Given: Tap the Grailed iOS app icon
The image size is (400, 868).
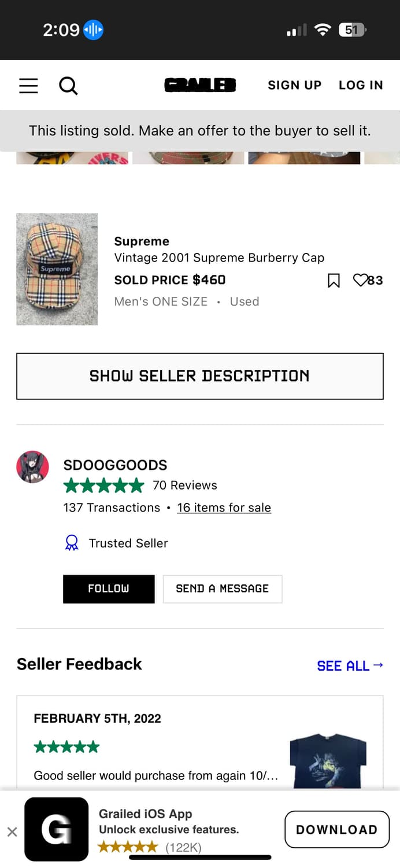Looking at the screenshot, I should 56,830.
